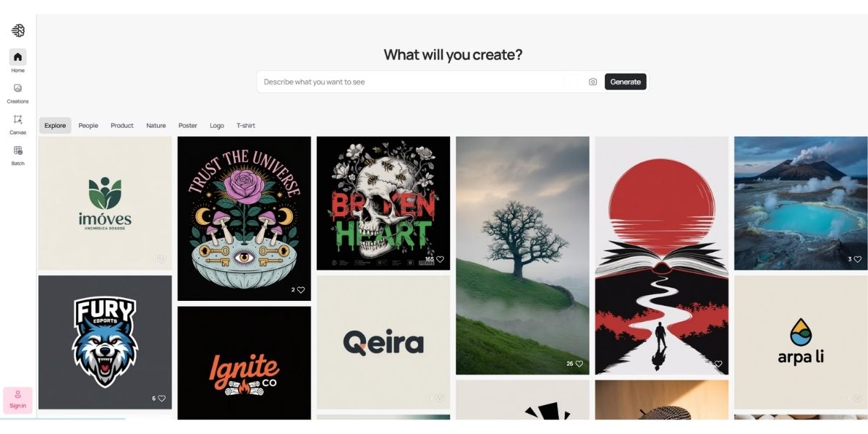Click the app logo at top left
868x434 pixels.
click(x=18, y=30)
